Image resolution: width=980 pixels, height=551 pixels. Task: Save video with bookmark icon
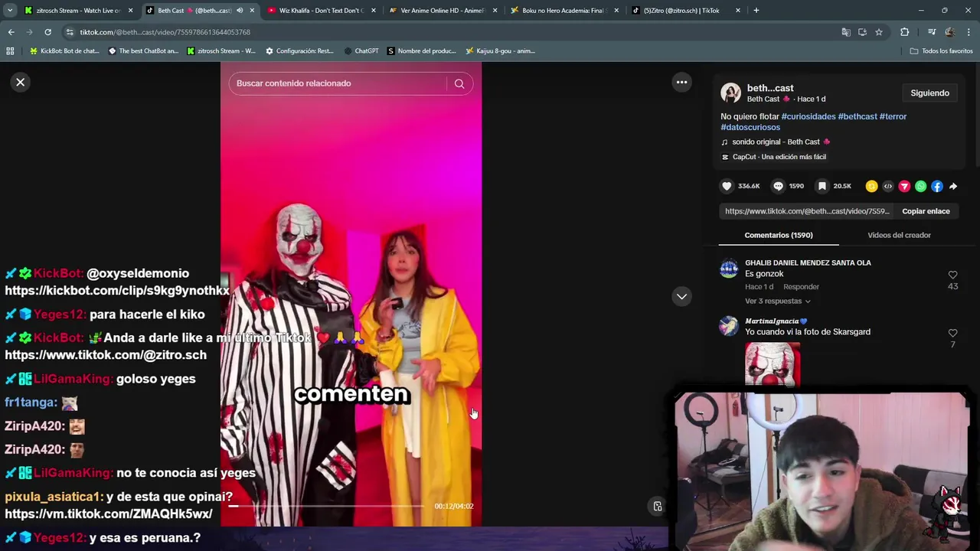(x=822, y=186)
